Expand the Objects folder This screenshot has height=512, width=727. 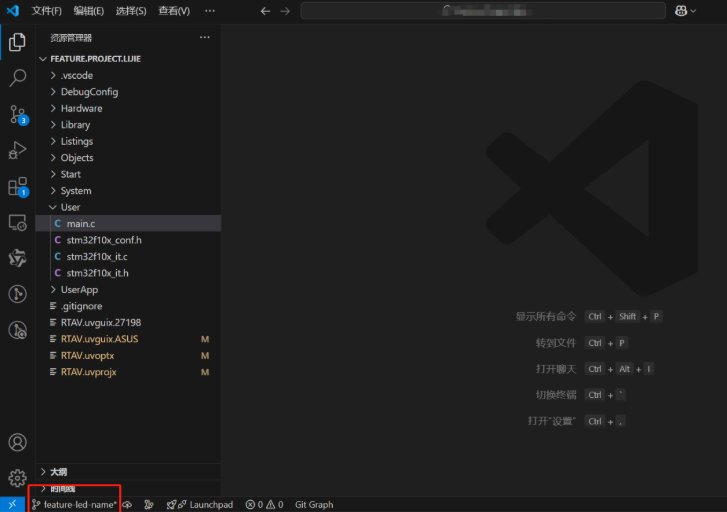point(128,158)
